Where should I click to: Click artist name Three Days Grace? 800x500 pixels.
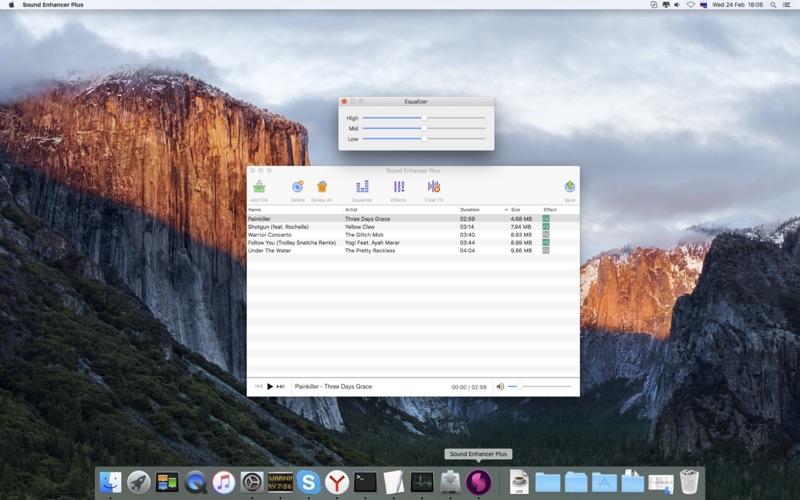(x=367, y=219)
